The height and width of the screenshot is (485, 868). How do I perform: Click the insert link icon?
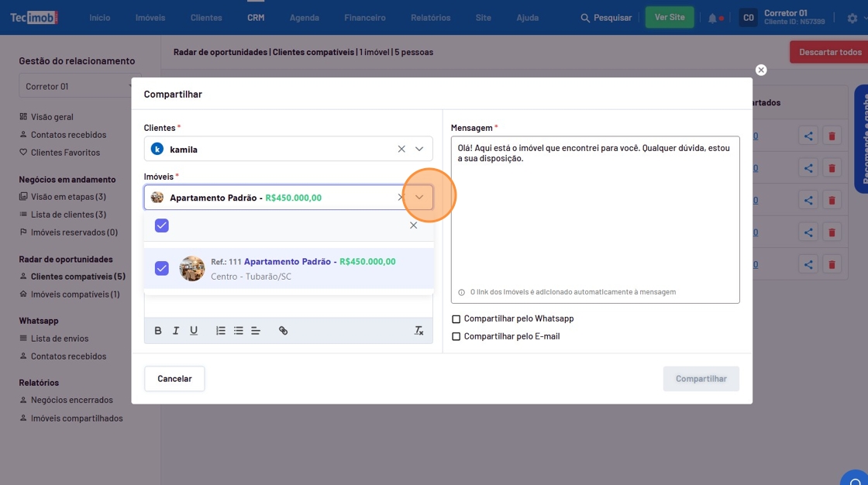click(284, 331)
